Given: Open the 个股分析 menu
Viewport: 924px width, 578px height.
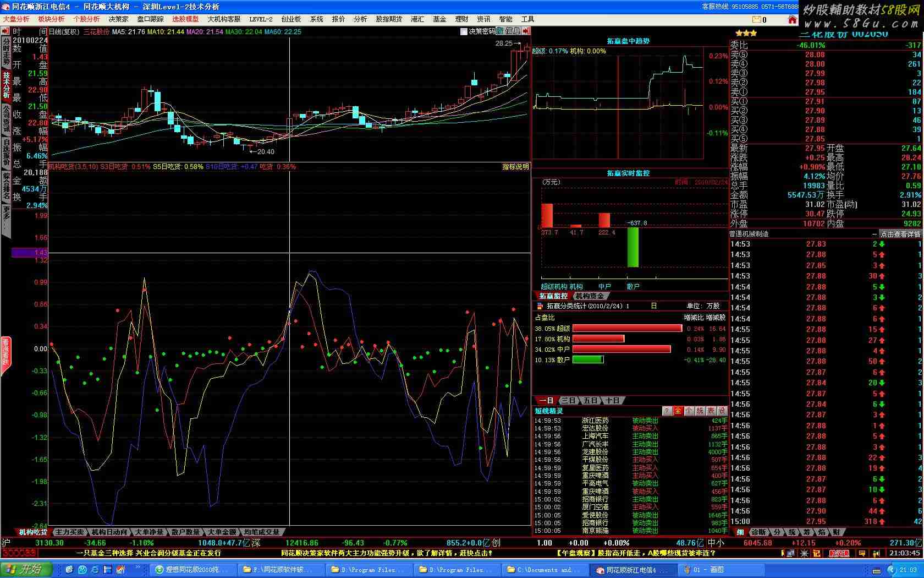Looking at the screenshot, I should point(86,19).
